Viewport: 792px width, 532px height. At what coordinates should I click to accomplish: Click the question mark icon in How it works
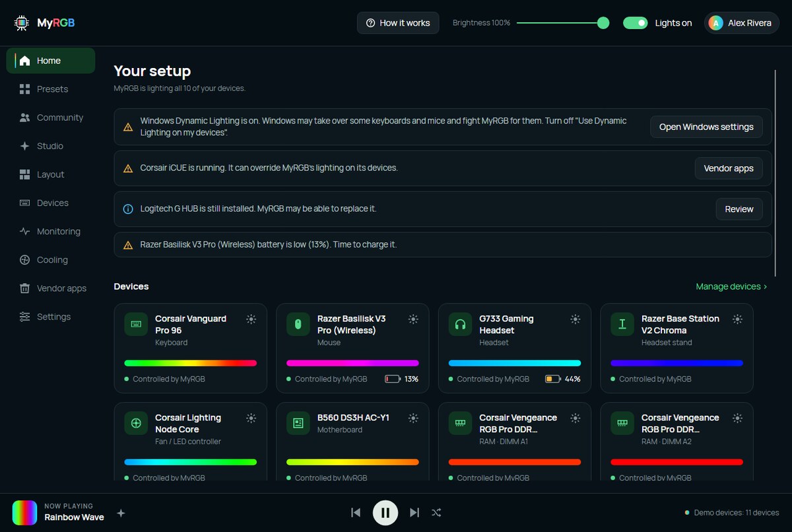click(x=370, y=23)
